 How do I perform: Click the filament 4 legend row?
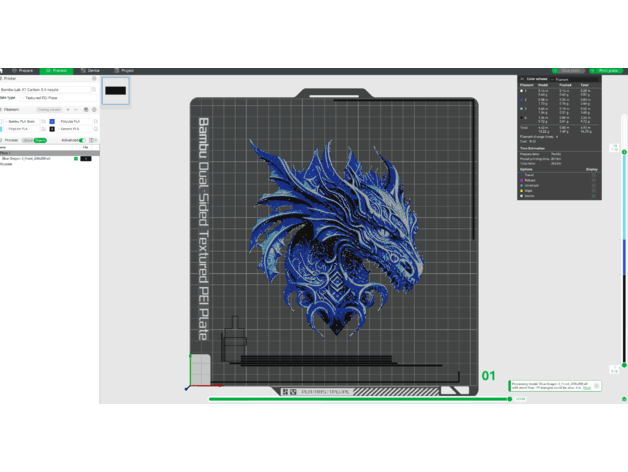(559, 119)
